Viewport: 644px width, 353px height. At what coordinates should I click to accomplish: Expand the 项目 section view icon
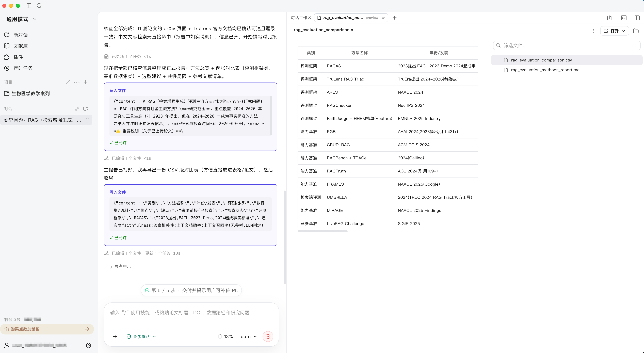(68, 82)
